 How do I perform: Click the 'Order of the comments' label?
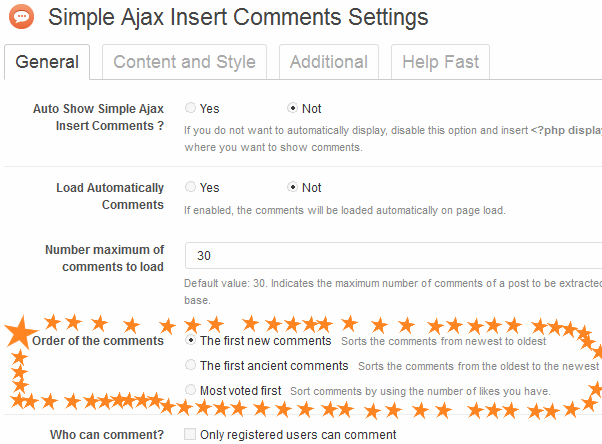(x=98, y=341)
